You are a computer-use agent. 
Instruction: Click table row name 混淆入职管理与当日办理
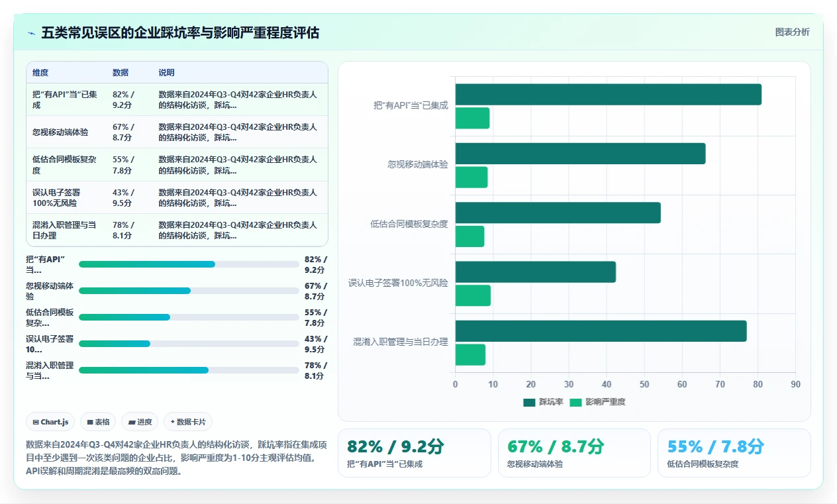pyautogui.click(x=64, y=230)
